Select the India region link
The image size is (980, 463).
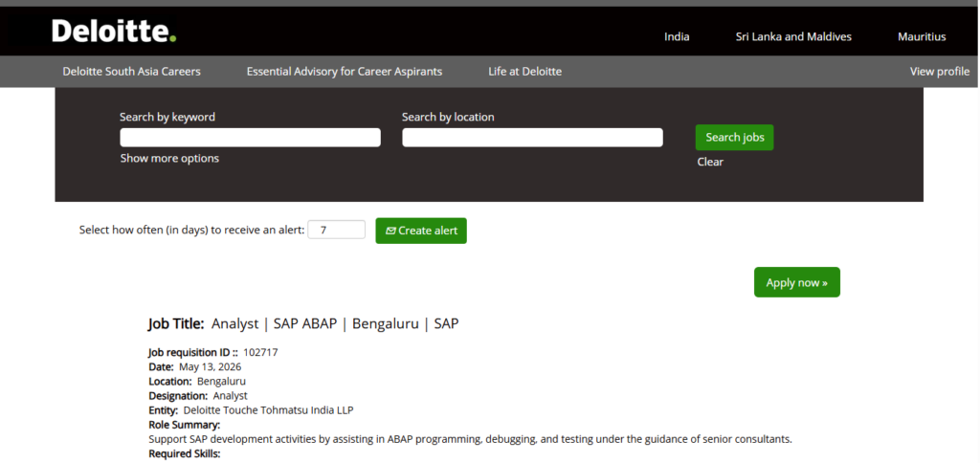(677, 37)
